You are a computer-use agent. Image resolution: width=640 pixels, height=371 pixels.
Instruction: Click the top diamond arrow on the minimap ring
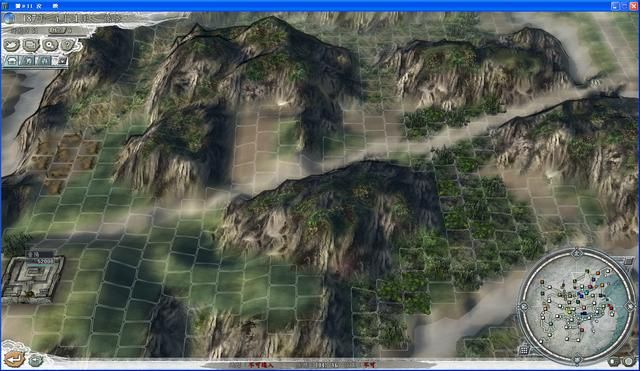(576, 253)
